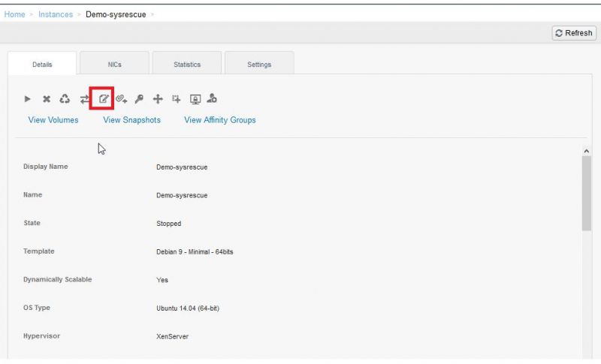Follow the View Snapshots link

coord(131,120)
